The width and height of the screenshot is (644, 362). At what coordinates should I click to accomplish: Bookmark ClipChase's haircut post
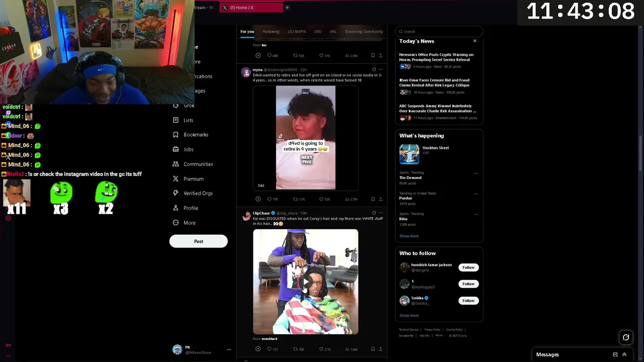pos(373,349)
